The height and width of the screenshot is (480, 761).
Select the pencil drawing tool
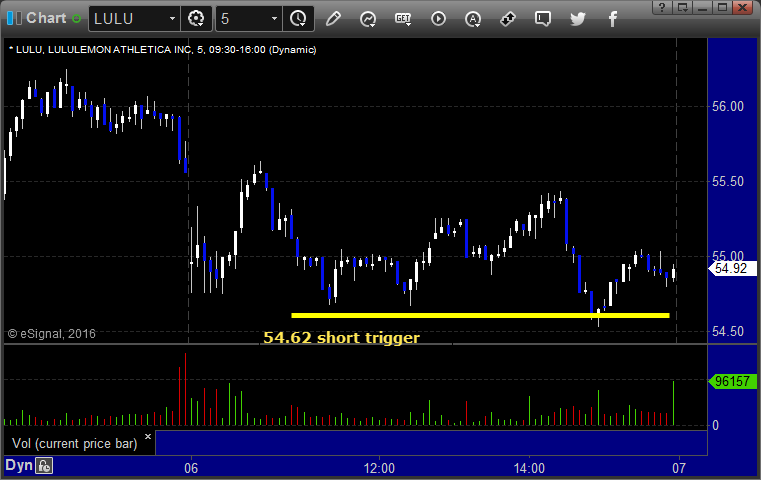(x=333, y=19)
